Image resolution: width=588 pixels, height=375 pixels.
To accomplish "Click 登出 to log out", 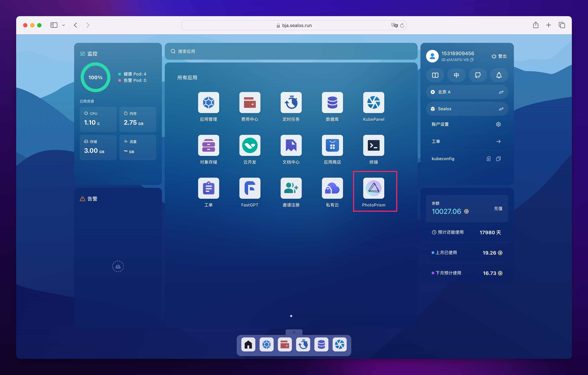I will [x=499, y=56].
